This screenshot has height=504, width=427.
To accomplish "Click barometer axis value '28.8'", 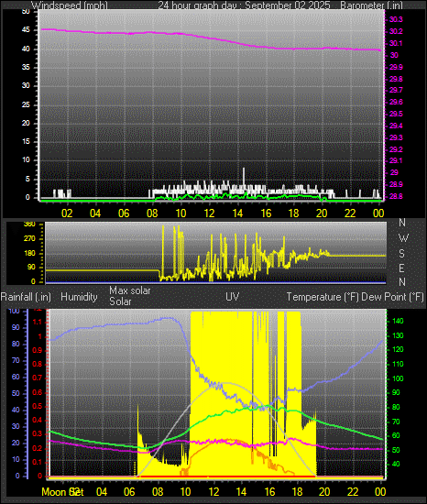I will [396, 196].
